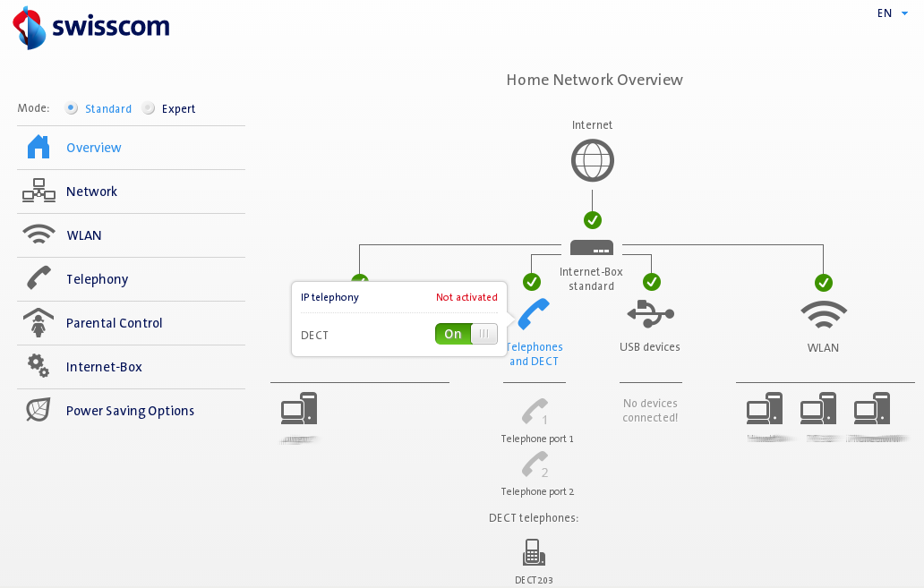Image resolution: width=924 pixels, height=588 pixels.
Task: Open Telephony via the handset icon
Action: point(38,277)
